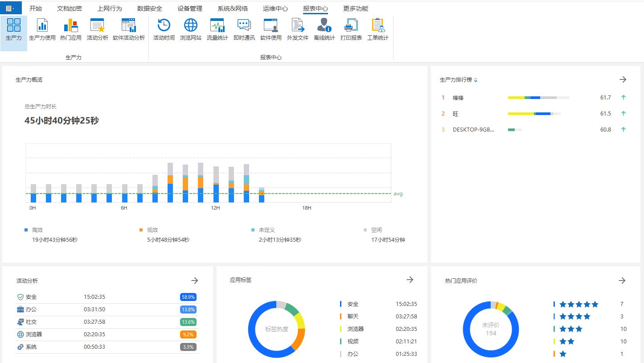The image size is (644, 363).
Task: Open the 打印报表 printer report
Action: (x=351, y=30)
